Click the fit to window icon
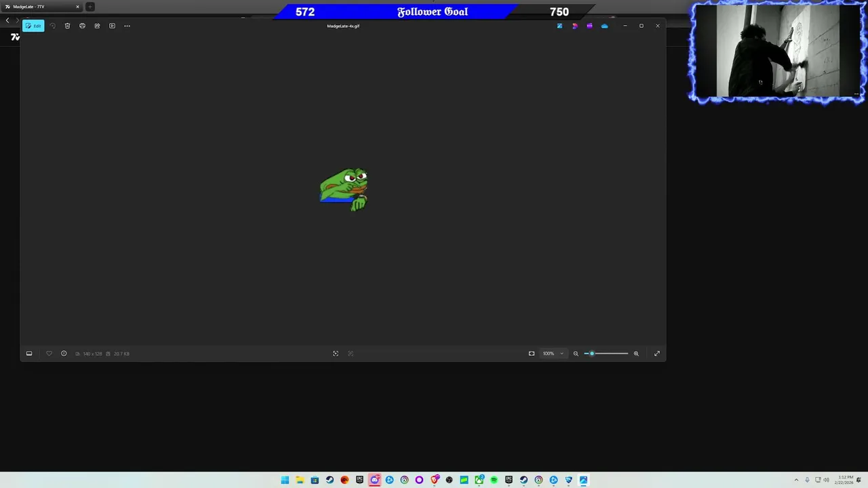The image size is (868, 488). 532,353
